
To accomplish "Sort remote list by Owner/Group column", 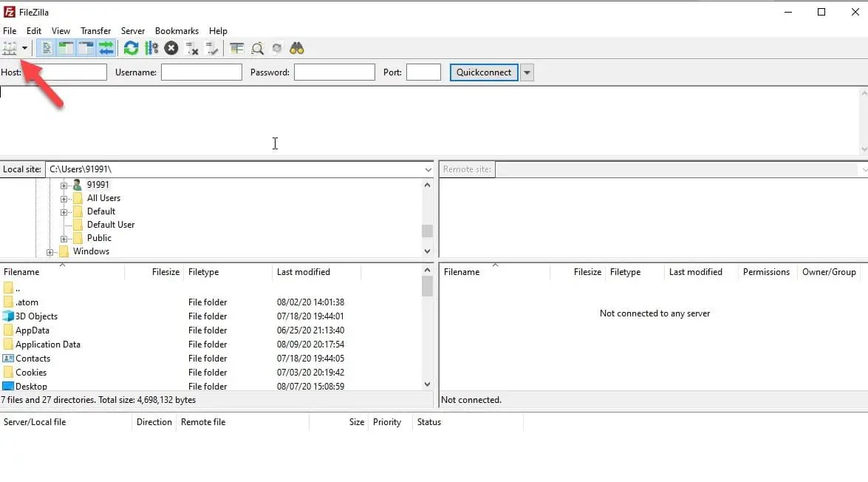I will (x=830, y=272).
